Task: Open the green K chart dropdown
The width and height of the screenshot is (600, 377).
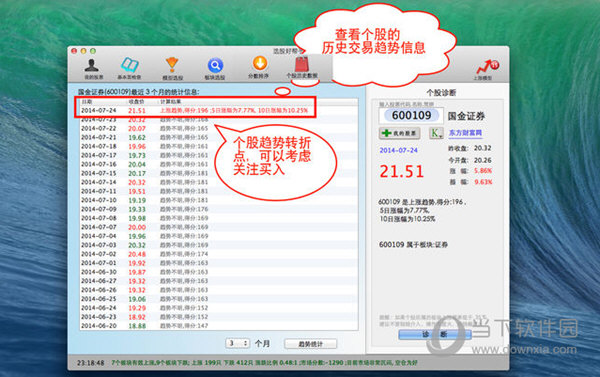Action: 436,133
